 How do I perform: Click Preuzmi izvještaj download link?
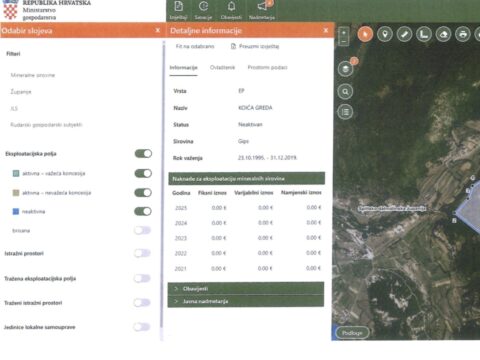click(x=259, y=46)
